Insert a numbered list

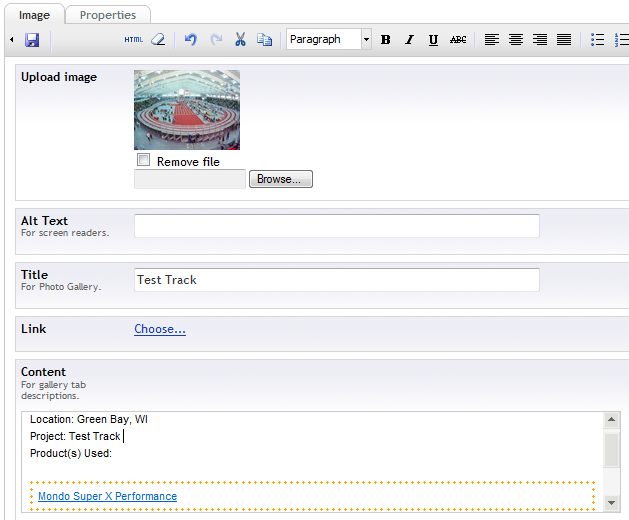tap(621, 40)
